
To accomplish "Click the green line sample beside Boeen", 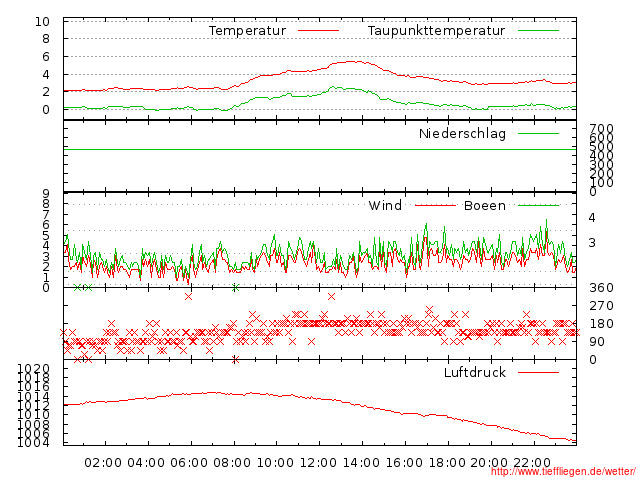I will 538,205.
